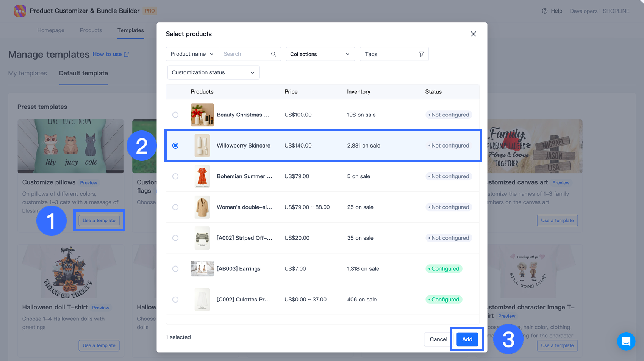Click the Help question mark icon

click(x=545, y=11)
